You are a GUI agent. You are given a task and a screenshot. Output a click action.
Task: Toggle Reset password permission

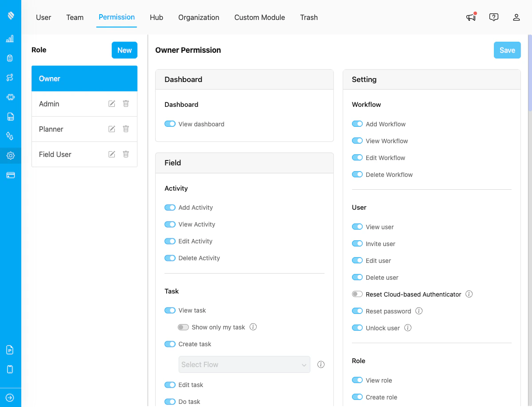357,311
